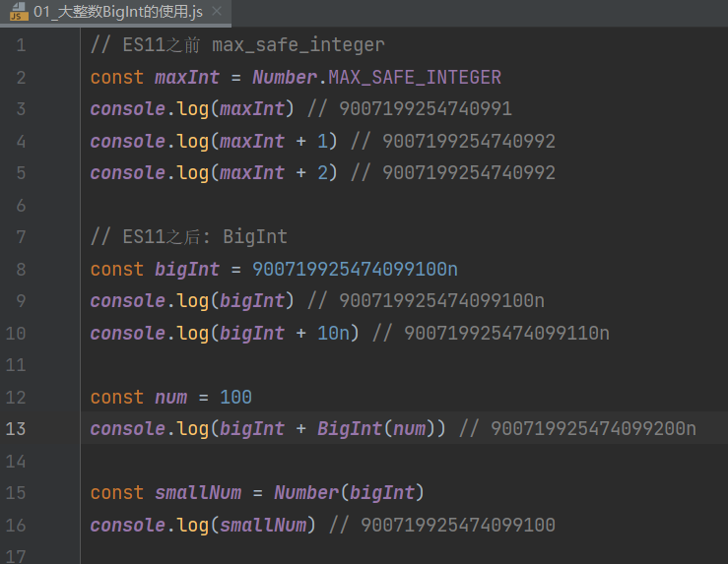Click 'maxInt + 1' expression on line 4
The image size is (728, 564).
274,141
